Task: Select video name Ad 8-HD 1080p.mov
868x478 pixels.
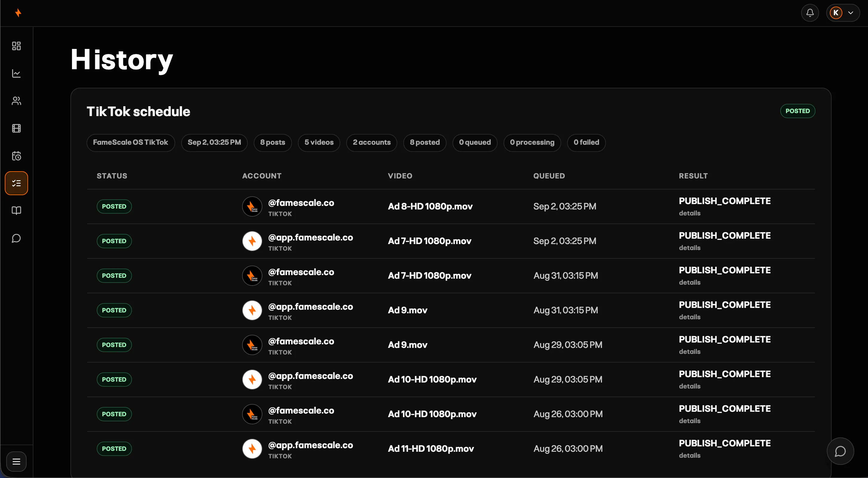Action: [x=430, y=206]
